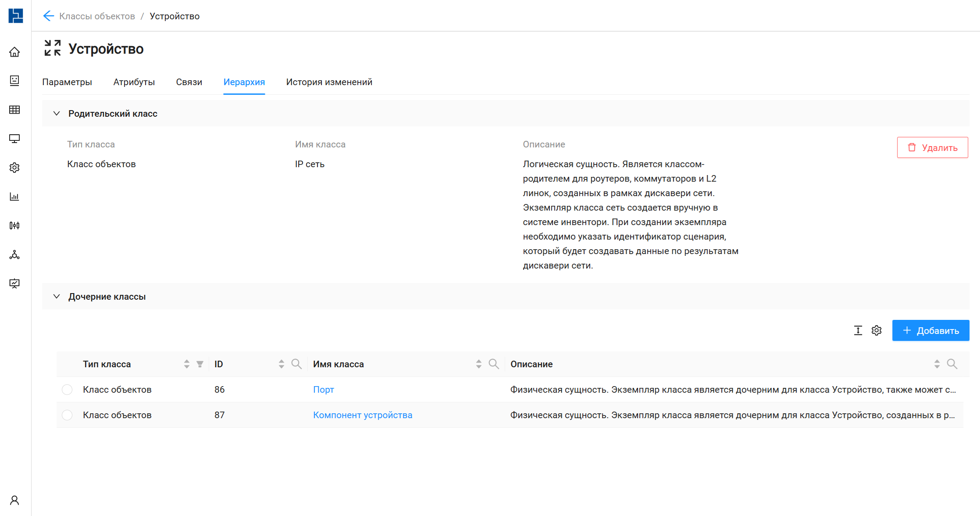Click search icon in Имя класса column
This screenshot has height=516, width=980.
[494, 364]
